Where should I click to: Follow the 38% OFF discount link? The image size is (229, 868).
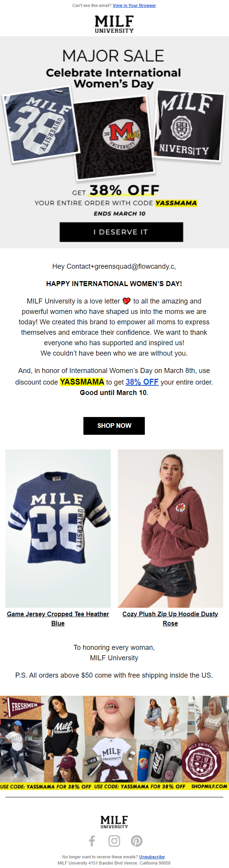pos(141,382)
